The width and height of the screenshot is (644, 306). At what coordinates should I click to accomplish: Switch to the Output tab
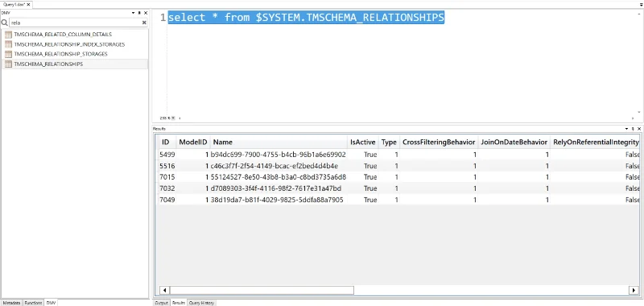[x=162, y=303]
